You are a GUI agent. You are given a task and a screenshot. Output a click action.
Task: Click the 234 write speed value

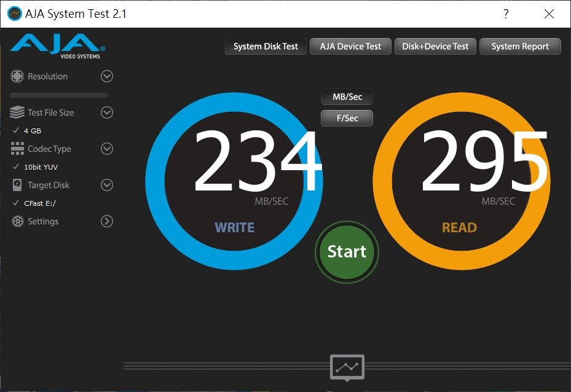(258, 161)
